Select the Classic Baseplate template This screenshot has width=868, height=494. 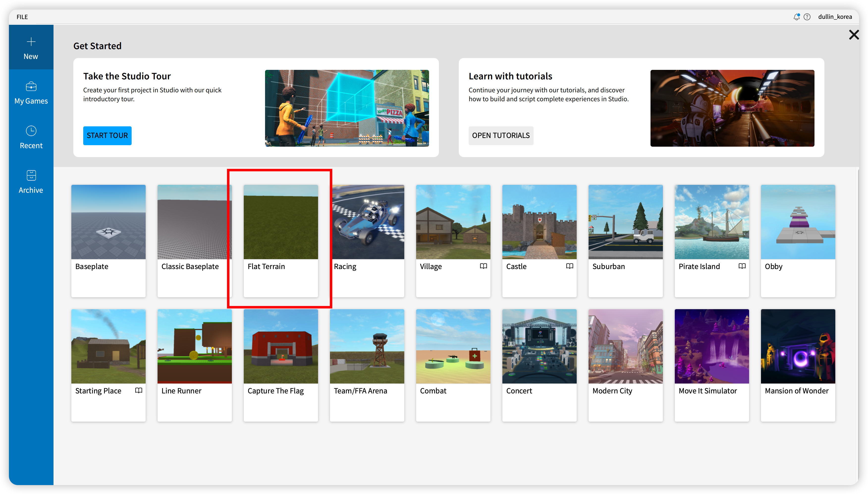tap(194, 241)
